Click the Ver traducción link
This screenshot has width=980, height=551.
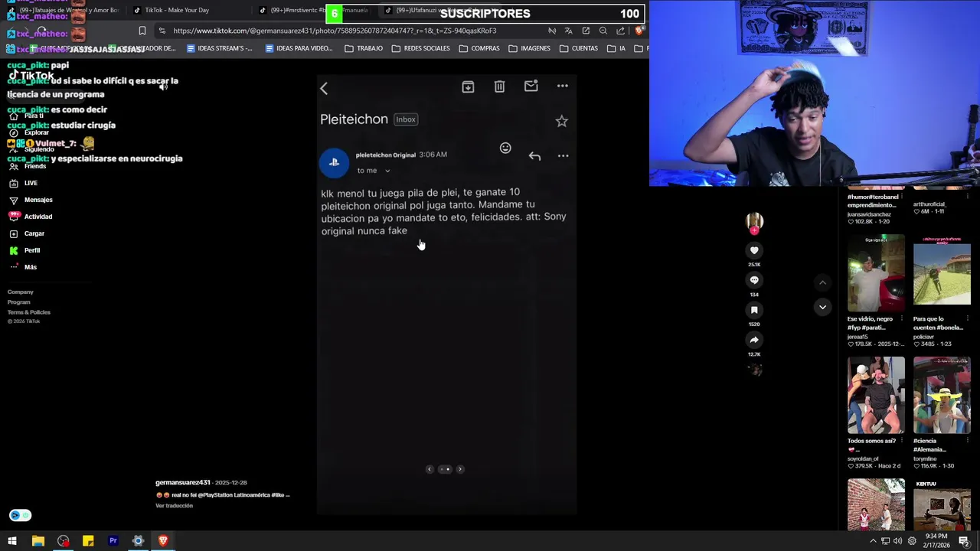(174, 506)
